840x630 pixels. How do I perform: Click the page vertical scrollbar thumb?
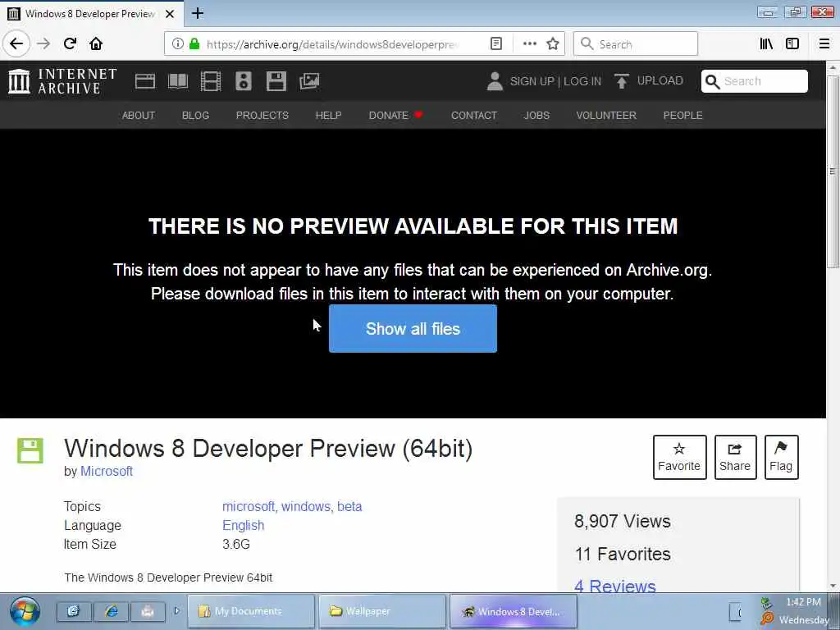833,171
